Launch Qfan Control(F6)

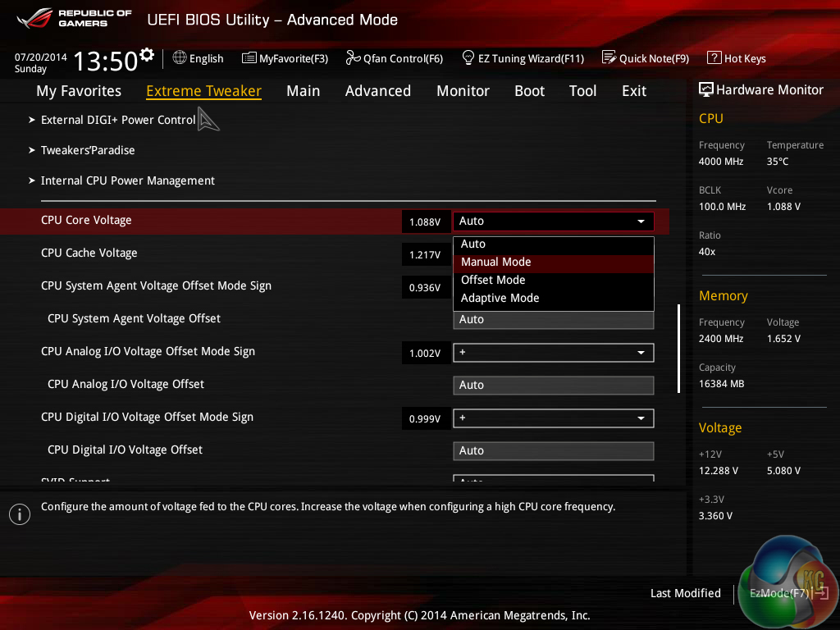coord(395,58)
